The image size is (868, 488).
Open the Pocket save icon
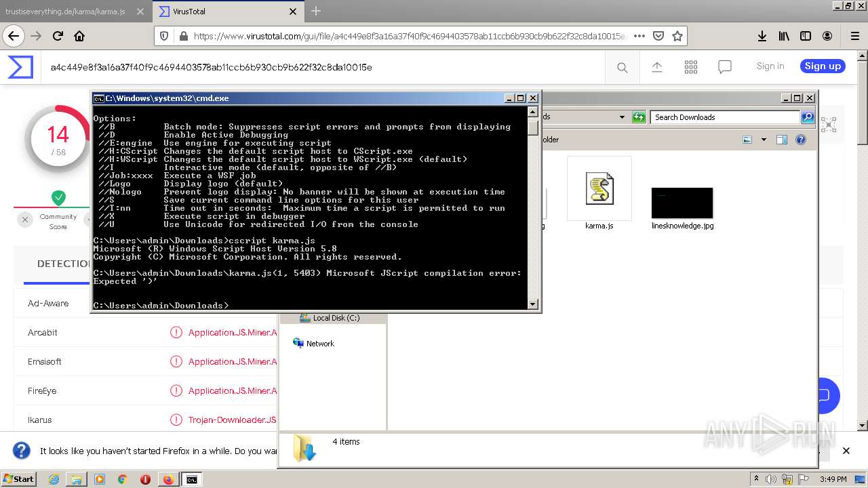click(658, 36)
